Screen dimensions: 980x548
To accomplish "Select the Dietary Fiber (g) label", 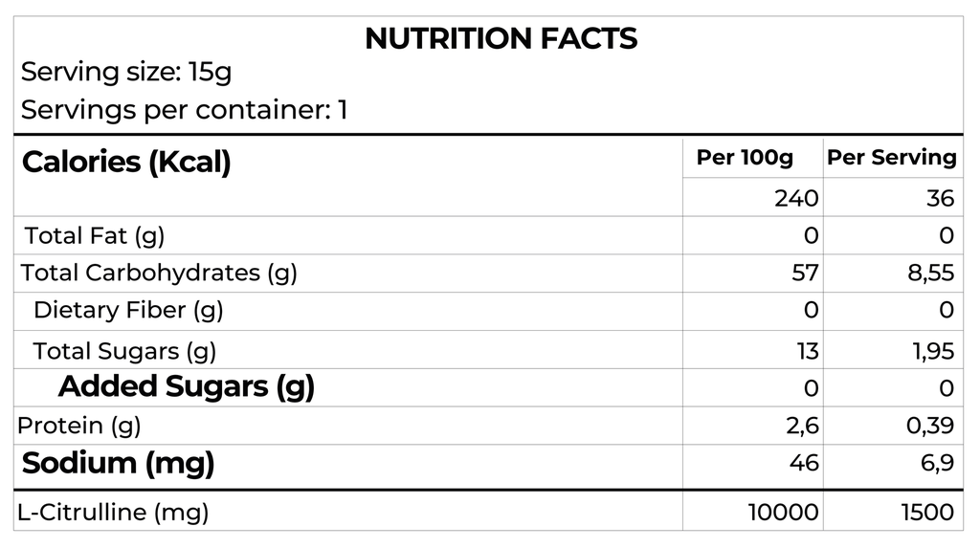I will 128,310.
